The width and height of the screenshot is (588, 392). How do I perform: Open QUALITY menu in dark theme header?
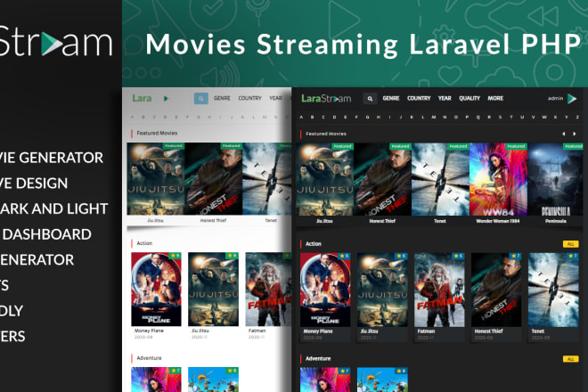[x=470, y=98]
